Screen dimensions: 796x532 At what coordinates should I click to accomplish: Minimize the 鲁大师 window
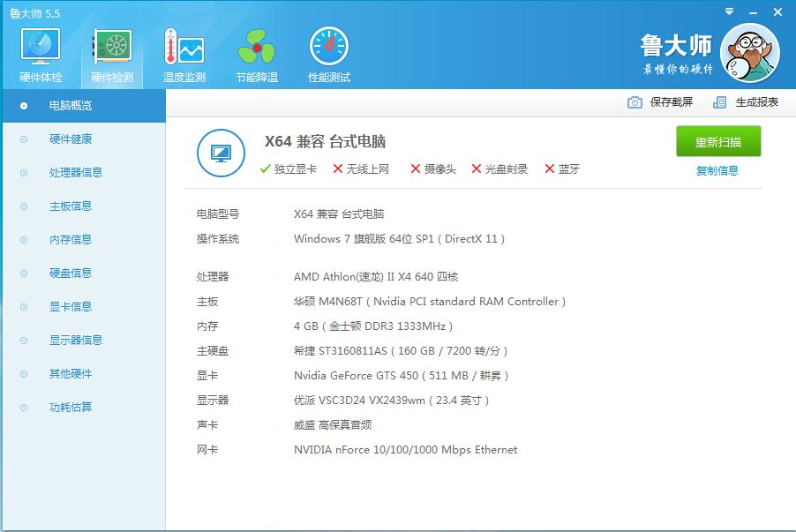(x=753, y=12)
